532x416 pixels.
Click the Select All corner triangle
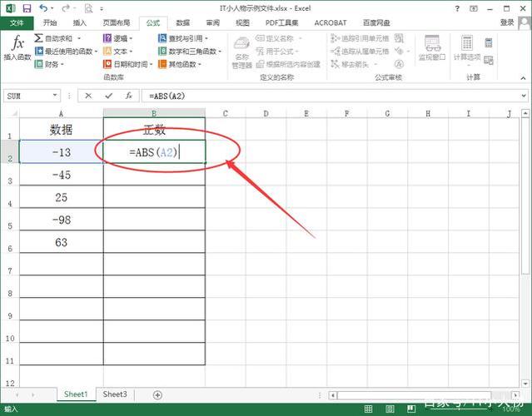point(13,113)
